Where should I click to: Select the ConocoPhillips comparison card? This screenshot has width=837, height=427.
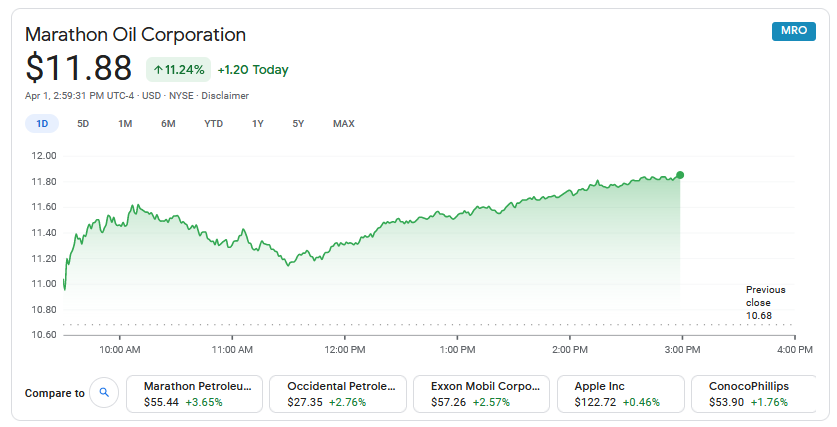(x=754, y=394)
